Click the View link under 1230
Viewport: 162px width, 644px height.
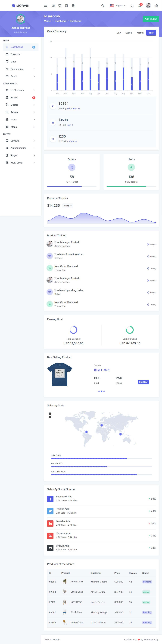(x=73, y=142)
